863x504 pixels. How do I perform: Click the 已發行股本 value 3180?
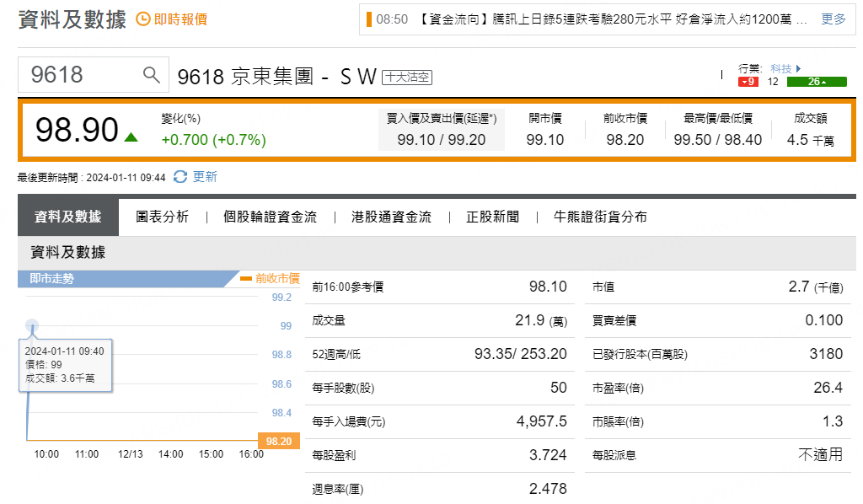coord(826,354)
